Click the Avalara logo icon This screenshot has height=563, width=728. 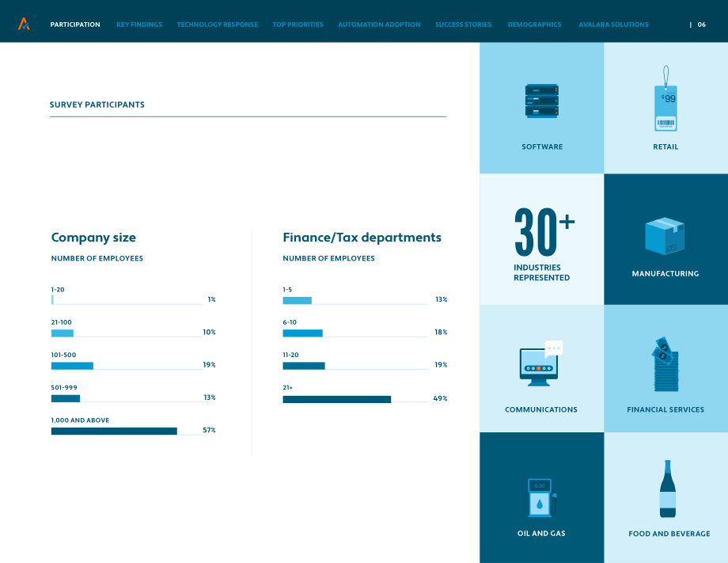click(x=24, y=25)
